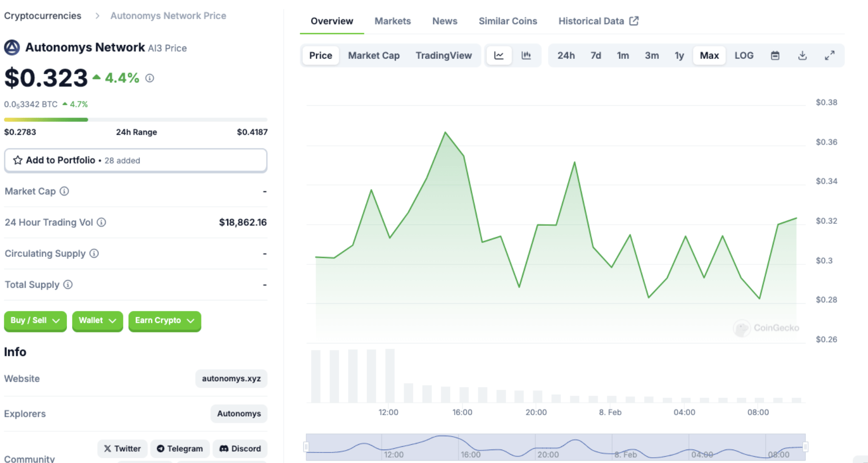The image size is (868, 463).
Task: Click Add to Portfolio button
Action: (136, 160)
